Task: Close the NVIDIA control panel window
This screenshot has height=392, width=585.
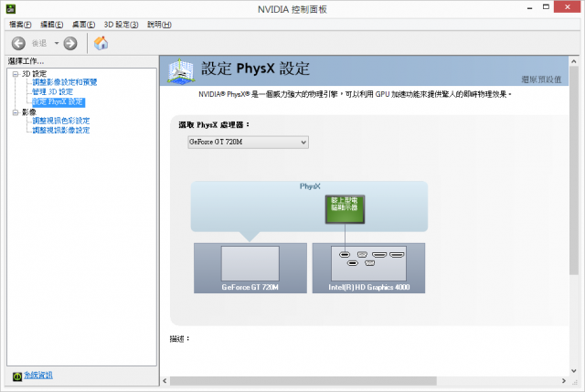Action: coord(567,7)
